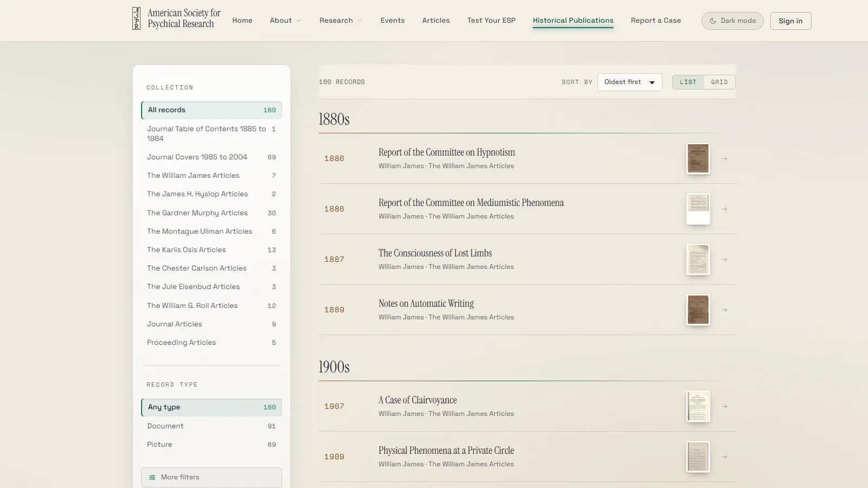
Task: Open the Consciousness of Lost Limbs thumbnail
Action: coord(698,259)
